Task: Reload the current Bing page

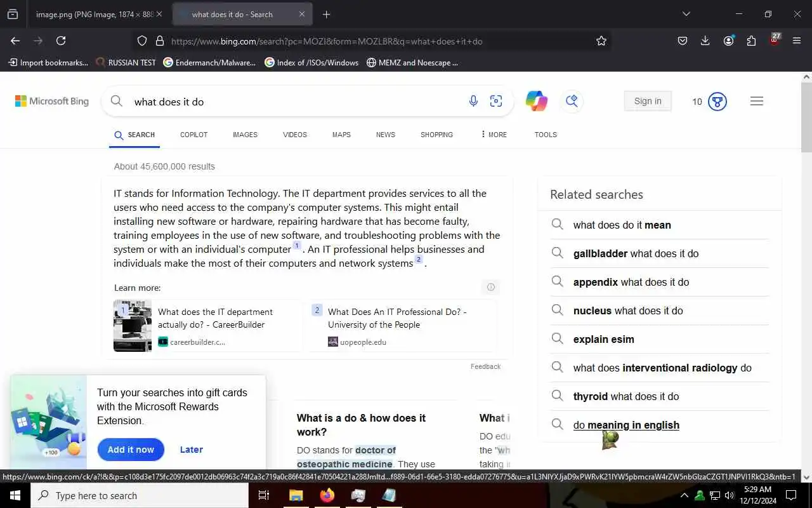Action: [x=61, y=41]
